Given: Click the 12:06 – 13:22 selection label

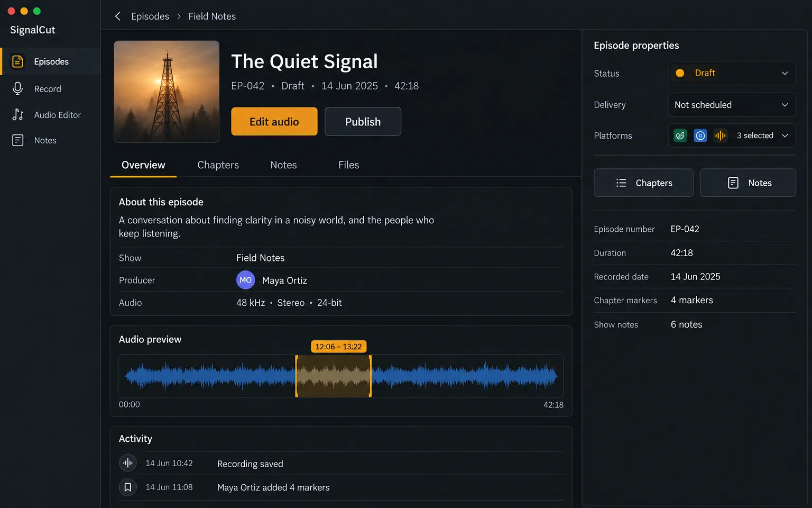Looking at the screenshot, I should [338, 347].
